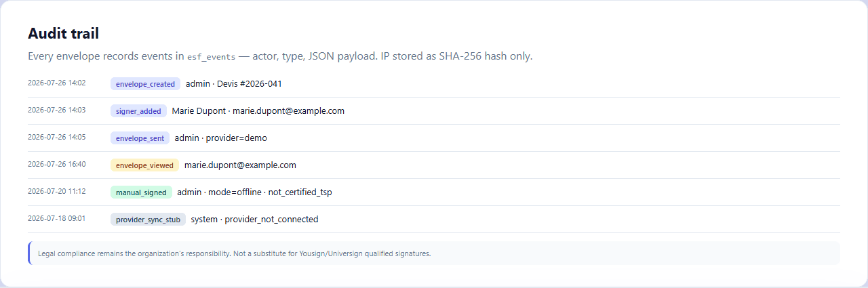
Task: Select the provider=demo event detail
Action: pos(237,138)
